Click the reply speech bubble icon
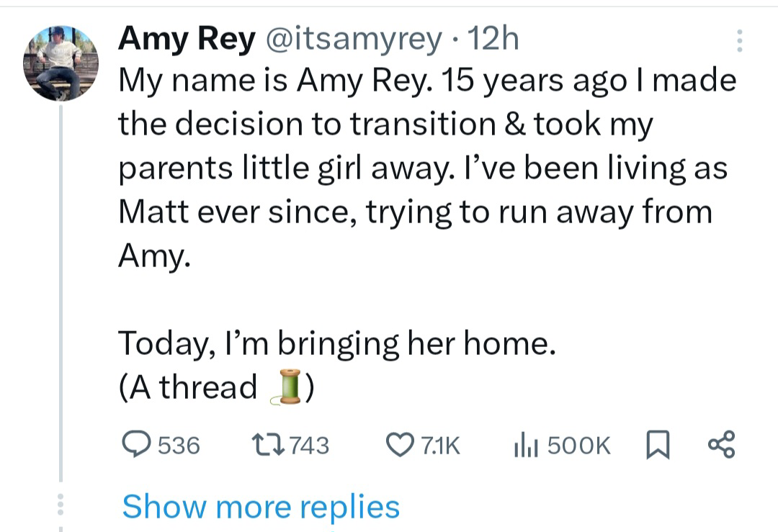778x532 pixels. point(134,446)
